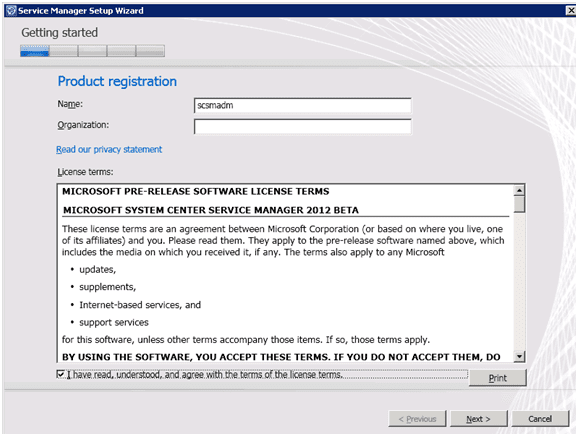Click the license terms scrollbar thumb
This screenshot has width=576, height=434.
click(x=519, y=204)
